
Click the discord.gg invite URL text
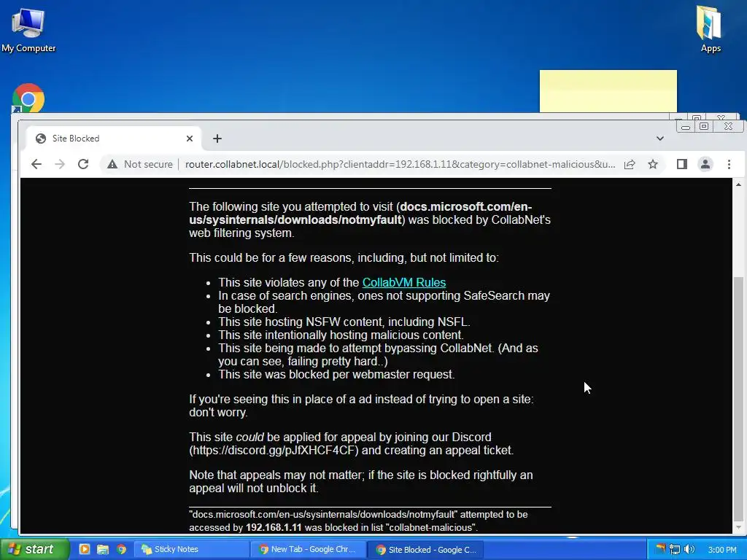(x=274, y=451)
